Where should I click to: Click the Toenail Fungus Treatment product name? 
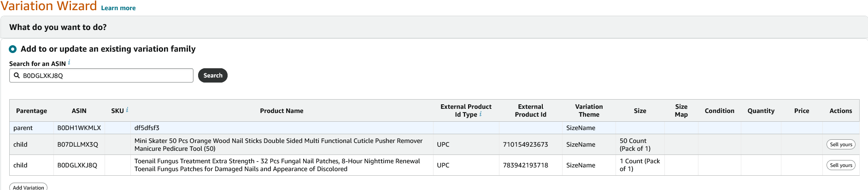pos(277,165)
